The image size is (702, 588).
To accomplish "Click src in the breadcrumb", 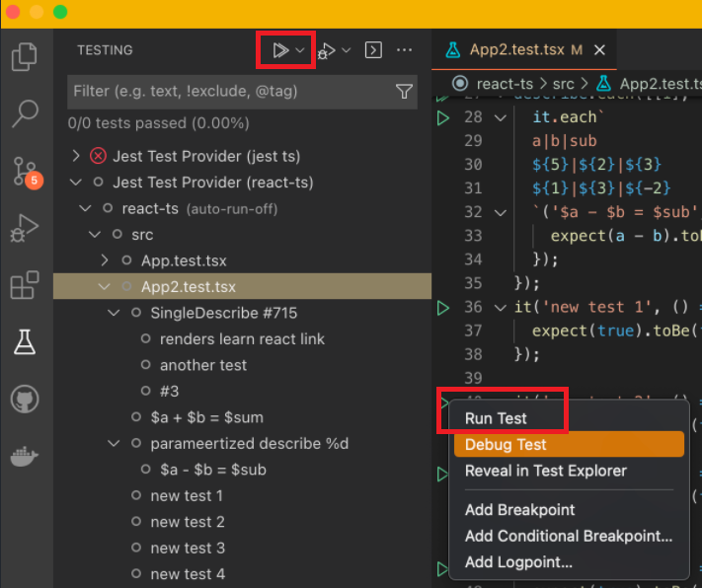I will pyautogui.click(x=563, y=84).
